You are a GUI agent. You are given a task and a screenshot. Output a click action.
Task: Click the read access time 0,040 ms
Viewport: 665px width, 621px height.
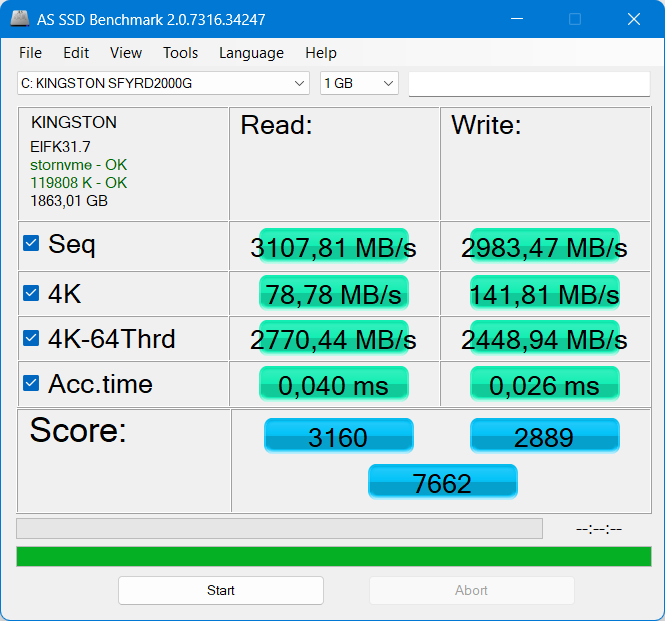pyautogui.click(x=334, y=384)
